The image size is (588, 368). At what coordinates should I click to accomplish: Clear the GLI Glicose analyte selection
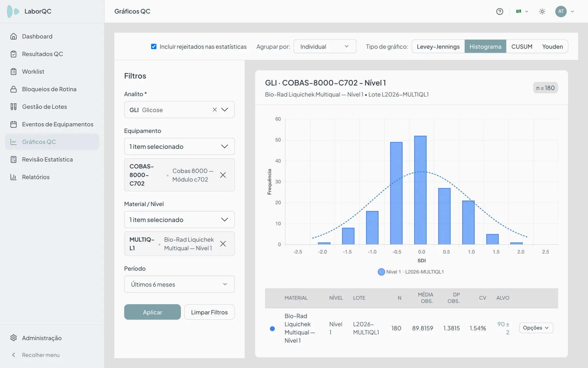point(215,110)
